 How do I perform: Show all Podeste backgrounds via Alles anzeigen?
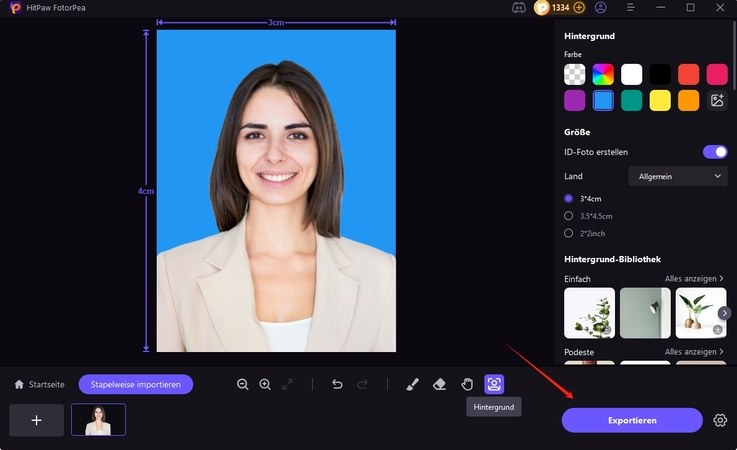coord(694,352)
